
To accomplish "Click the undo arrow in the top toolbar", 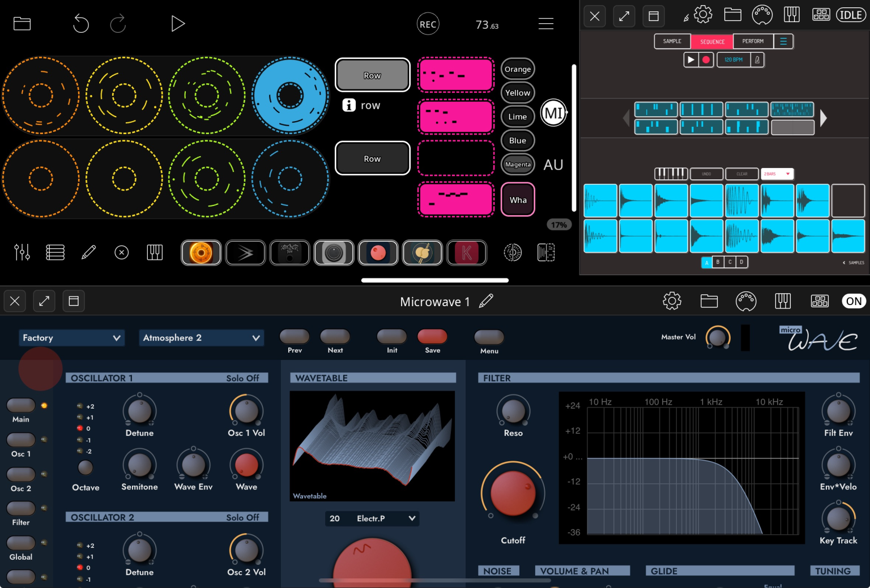I will click(80, 24).
